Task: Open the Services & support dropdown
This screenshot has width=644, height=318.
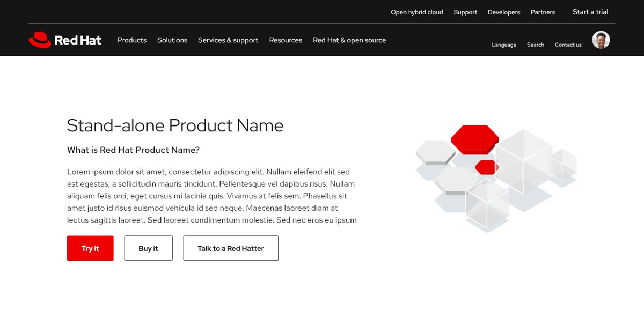Action: coord(228,40)
